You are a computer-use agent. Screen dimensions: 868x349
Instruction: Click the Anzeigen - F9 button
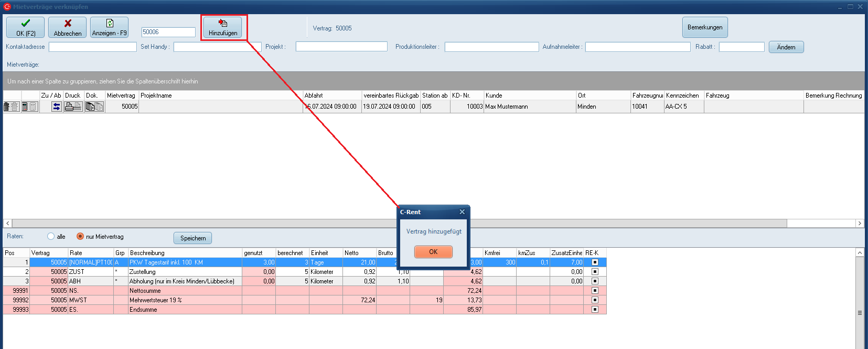tap(109, 27)
